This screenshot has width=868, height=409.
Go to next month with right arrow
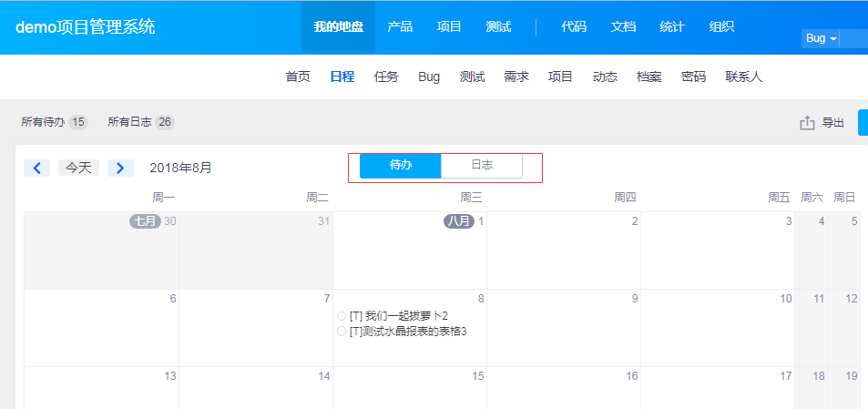click(120, 168)
